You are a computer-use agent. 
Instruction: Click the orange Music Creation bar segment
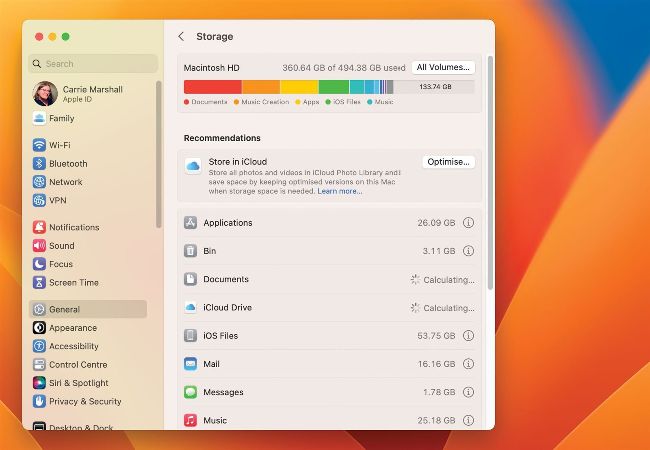click(x=261, y=87)
